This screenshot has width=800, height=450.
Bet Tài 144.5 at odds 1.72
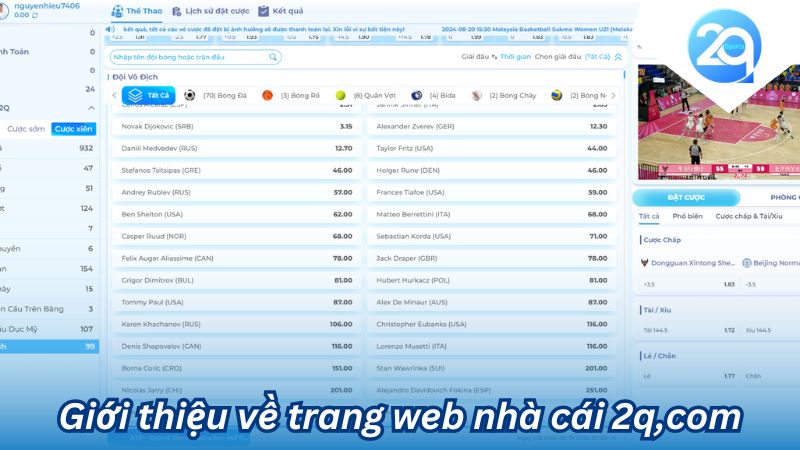[x=688, y=330]
